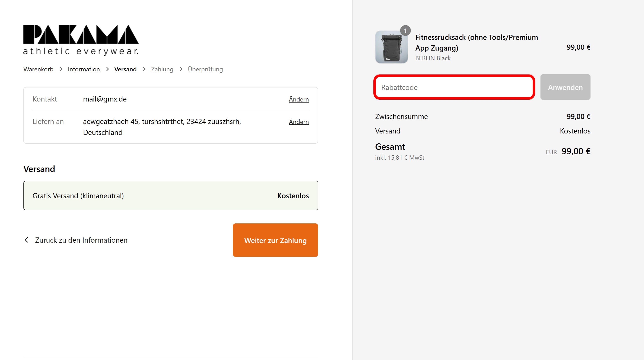The image size is (644, 360).
Task: Click the Anwenden discount button
Action: pos(565,87)
